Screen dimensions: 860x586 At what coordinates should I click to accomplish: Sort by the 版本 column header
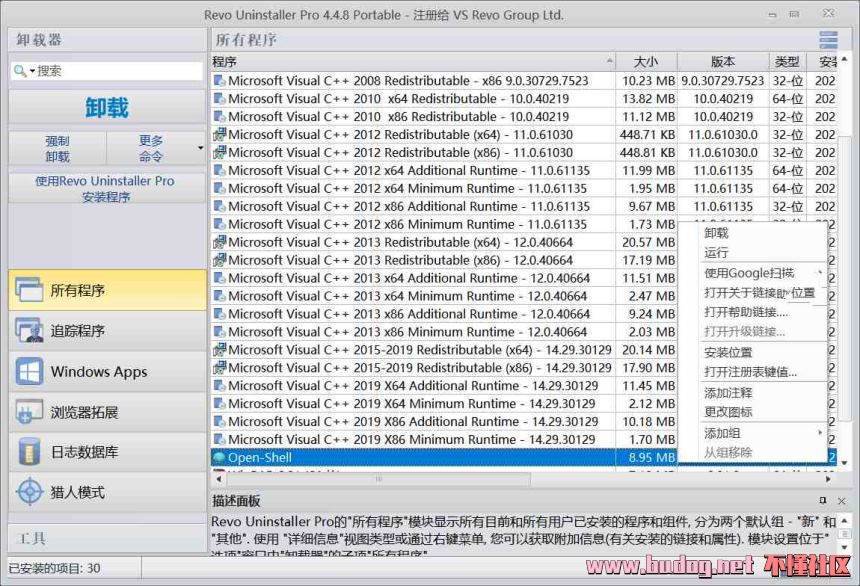tap(723, 62)
